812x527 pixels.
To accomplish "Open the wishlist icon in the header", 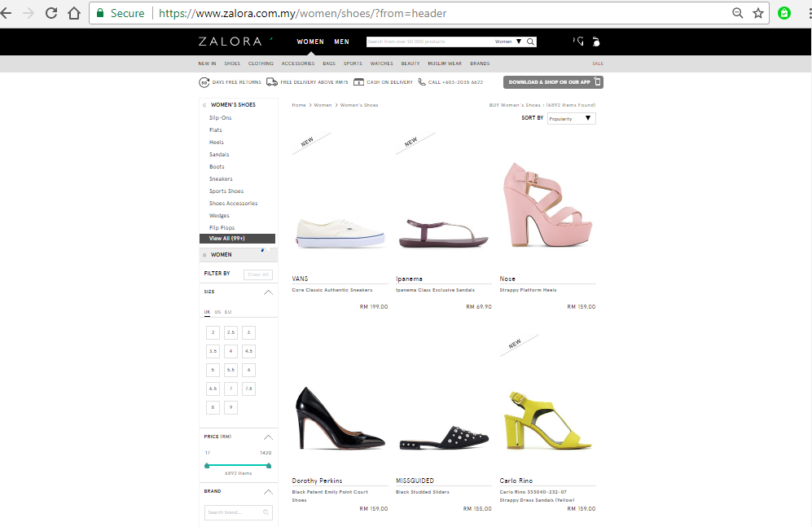I will click(x=578, y=42).
